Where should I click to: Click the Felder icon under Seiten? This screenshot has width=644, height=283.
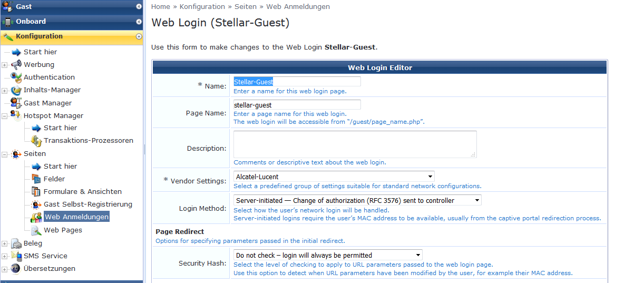click(x=36, y=179)
